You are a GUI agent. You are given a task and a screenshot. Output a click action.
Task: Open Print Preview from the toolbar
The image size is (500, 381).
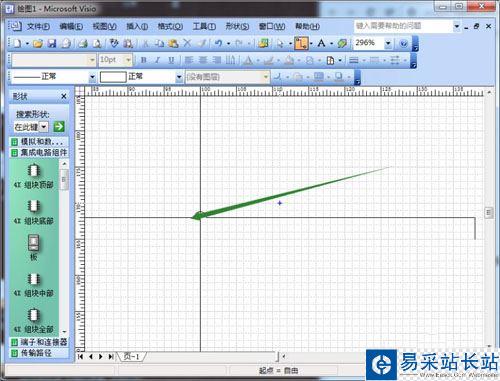click(97, 43)
